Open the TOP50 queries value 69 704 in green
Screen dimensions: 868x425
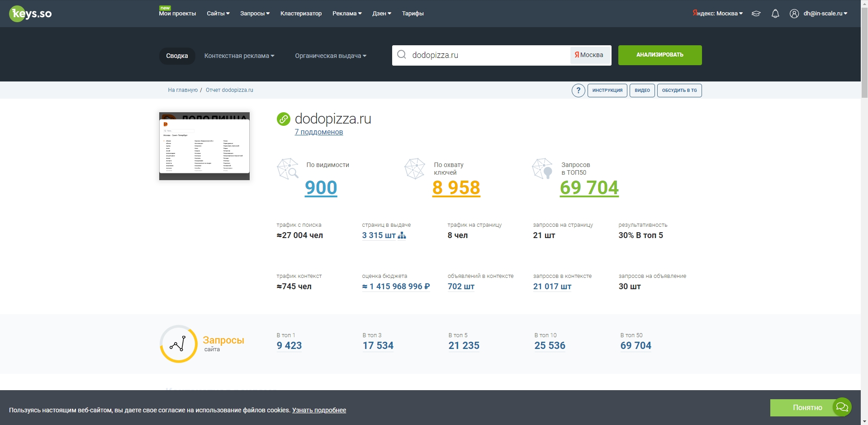click(x=589, y=188)
